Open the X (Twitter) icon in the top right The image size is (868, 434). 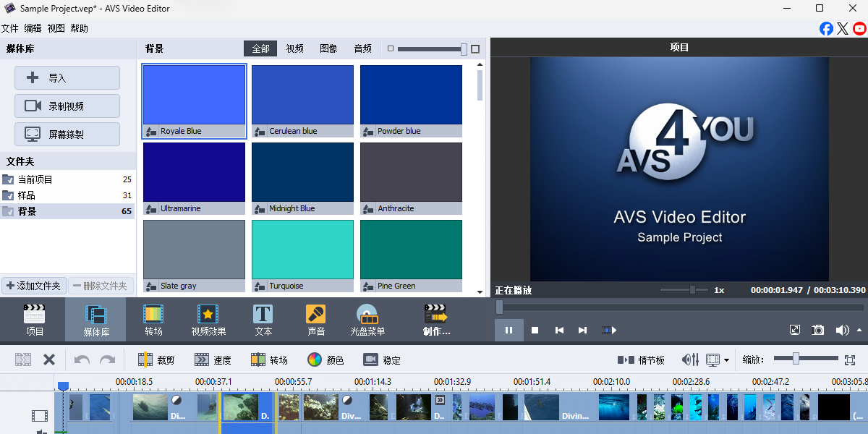(843, 28)
